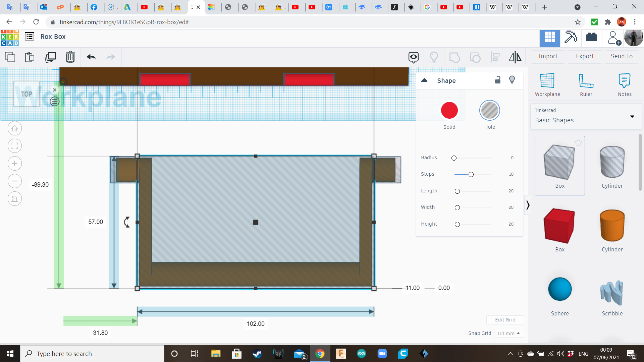Click the Mirror tool icon
The height and width of the screenshot is (362, 644).
click(x=515, y=57)
